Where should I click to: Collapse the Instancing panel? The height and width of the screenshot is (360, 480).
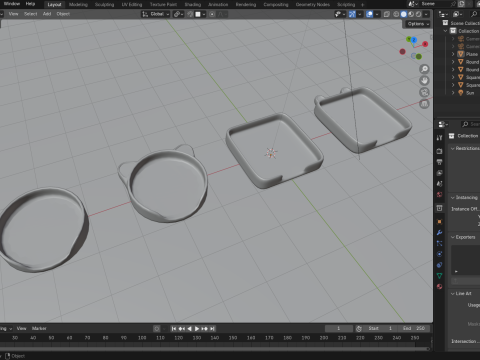453,198
